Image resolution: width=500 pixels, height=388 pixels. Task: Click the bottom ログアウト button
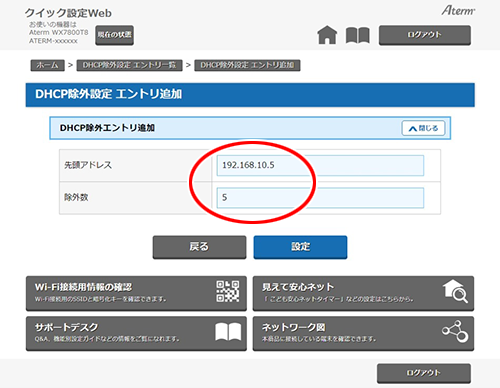pos(424,373)
